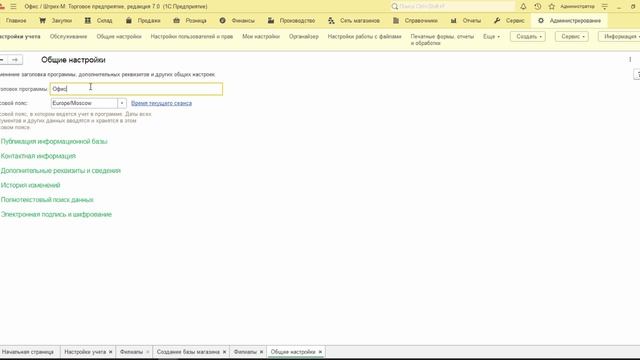Image resolution: width=640 pixels, height=360 pixels.
Task: Expand the Сервис dropdown button in the command panel
Action: click(x=571, y=37)
